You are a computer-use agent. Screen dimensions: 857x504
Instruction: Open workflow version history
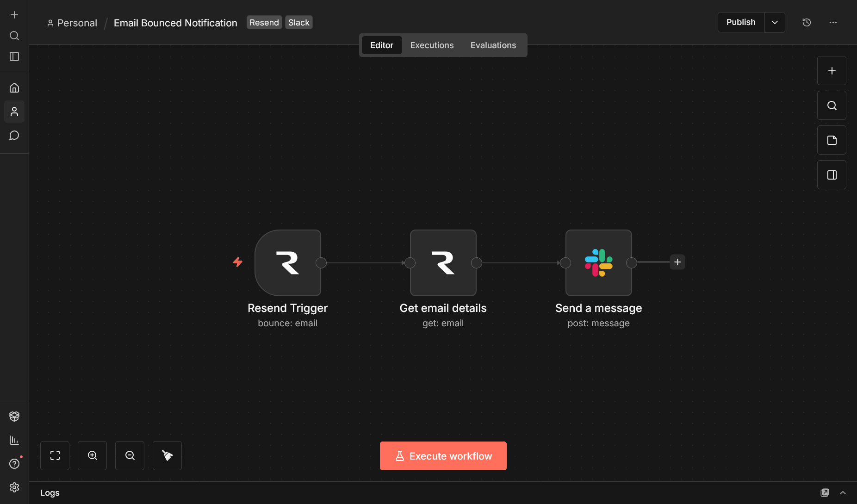807,22
